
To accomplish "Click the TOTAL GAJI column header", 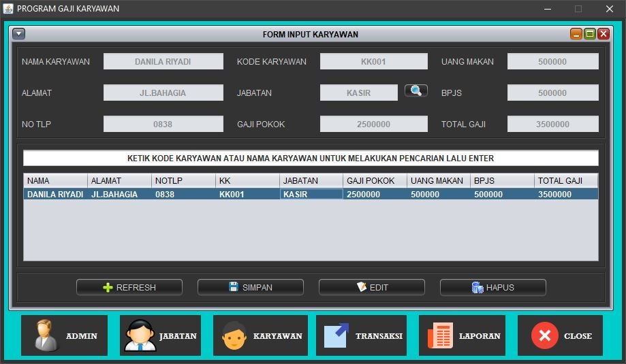I will click(x=565, y=181).
